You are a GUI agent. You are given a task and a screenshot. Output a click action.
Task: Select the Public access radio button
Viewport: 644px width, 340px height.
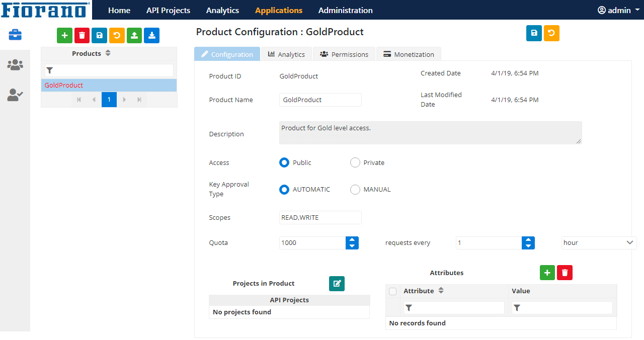tap(284, 162)
